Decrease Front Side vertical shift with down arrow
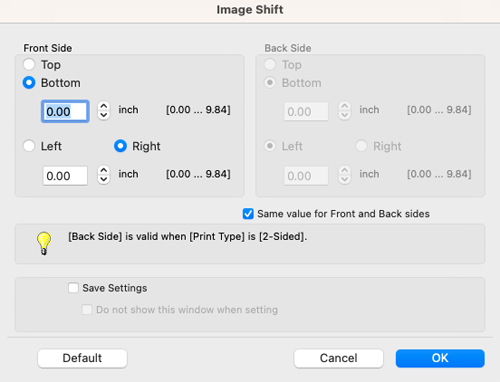The width and height of the screenshot is (500, 382). pos(104,115)
